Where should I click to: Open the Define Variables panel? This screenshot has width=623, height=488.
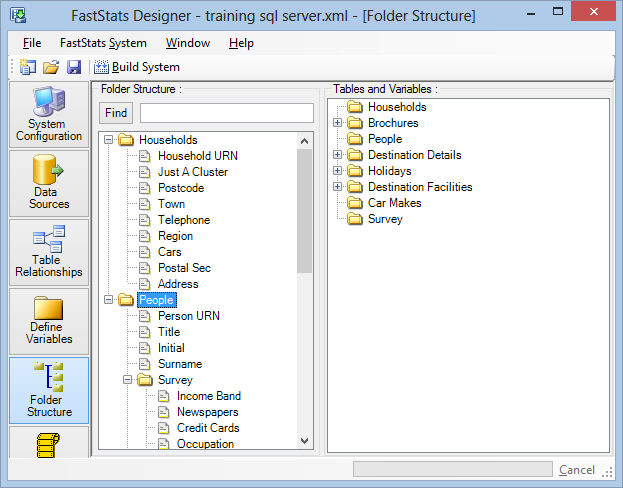click(49, 321)
